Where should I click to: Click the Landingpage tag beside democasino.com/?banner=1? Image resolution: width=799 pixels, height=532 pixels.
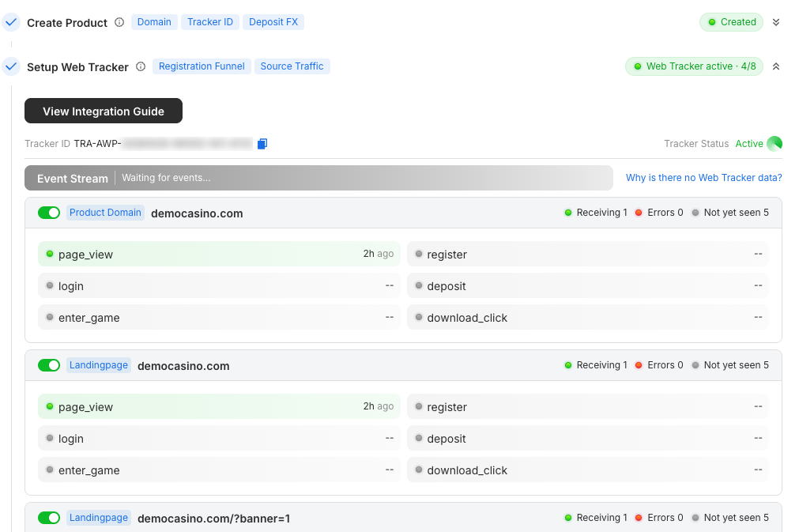(x=99, y=518)
